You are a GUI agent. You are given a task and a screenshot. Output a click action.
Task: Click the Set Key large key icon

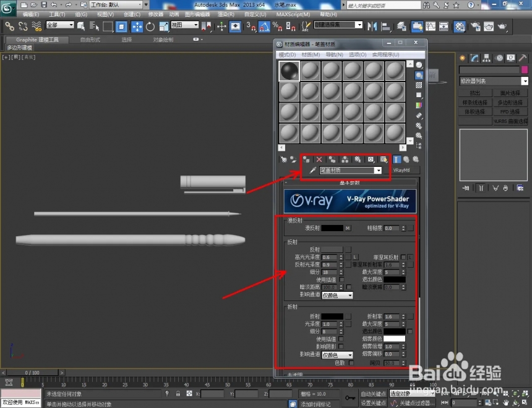tap(350, 398)
